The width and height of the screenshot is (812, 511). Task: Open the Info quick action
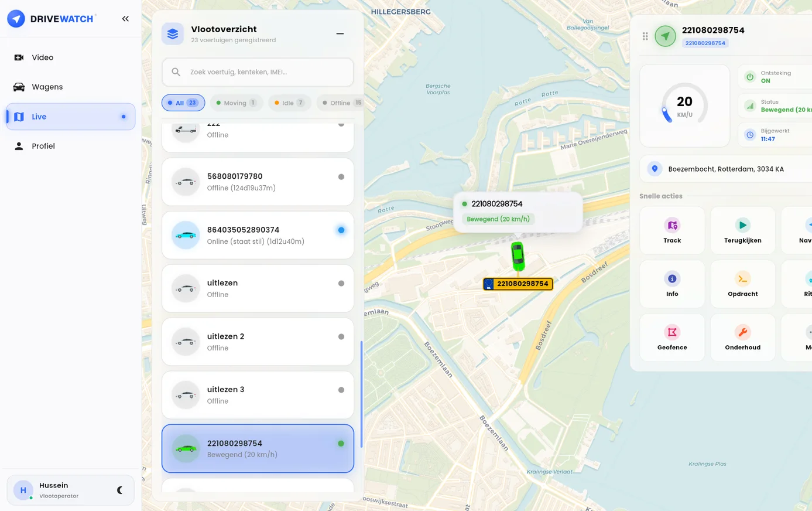point(672,284)
